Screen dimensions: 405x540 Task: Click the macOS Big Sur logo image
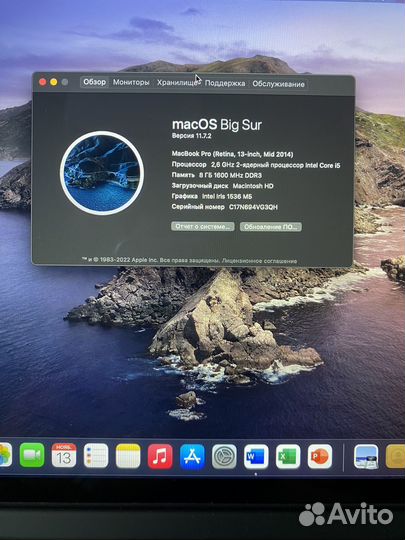102,173
